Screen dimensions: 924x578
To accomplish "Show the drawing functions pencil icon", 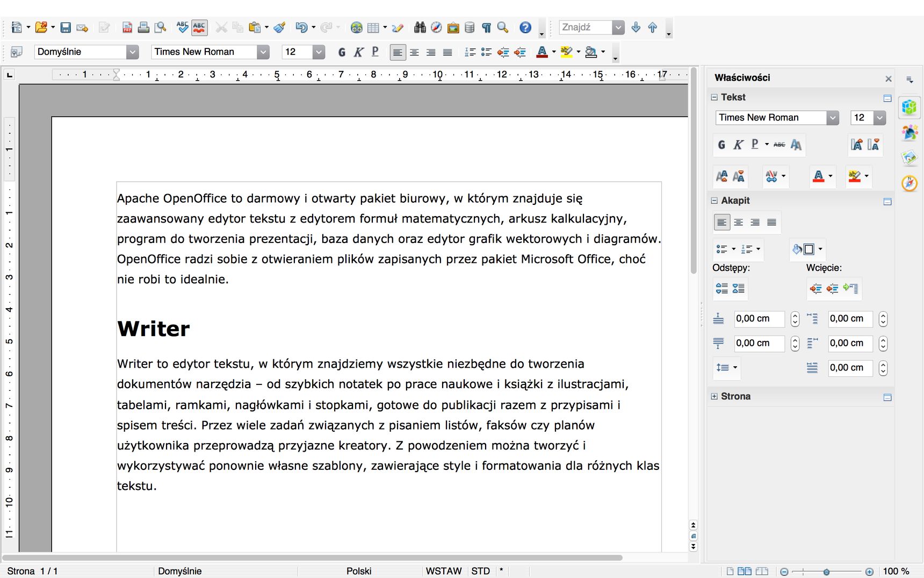I will pos(398,27).
